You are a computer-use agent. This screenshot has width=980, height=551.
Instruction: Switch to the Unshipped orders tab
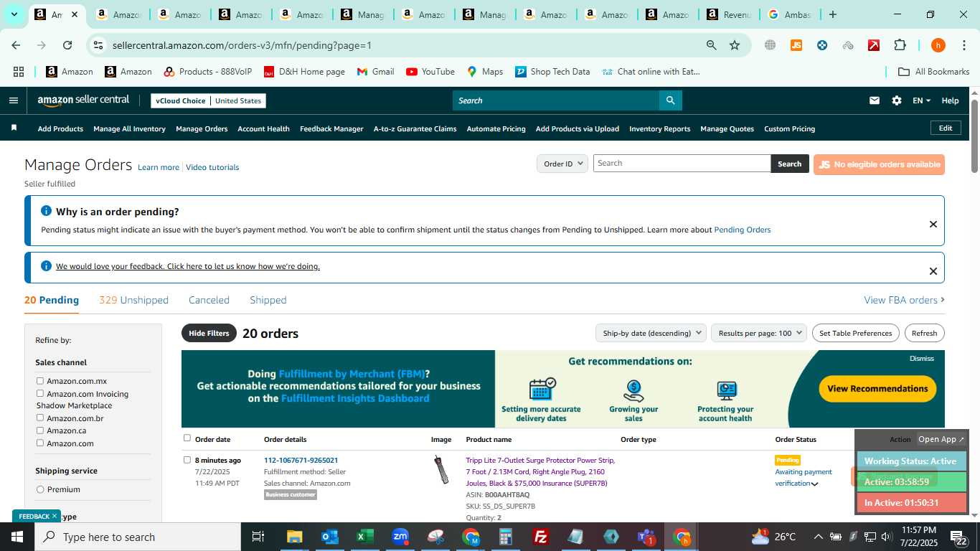click(x=133, y=300)
